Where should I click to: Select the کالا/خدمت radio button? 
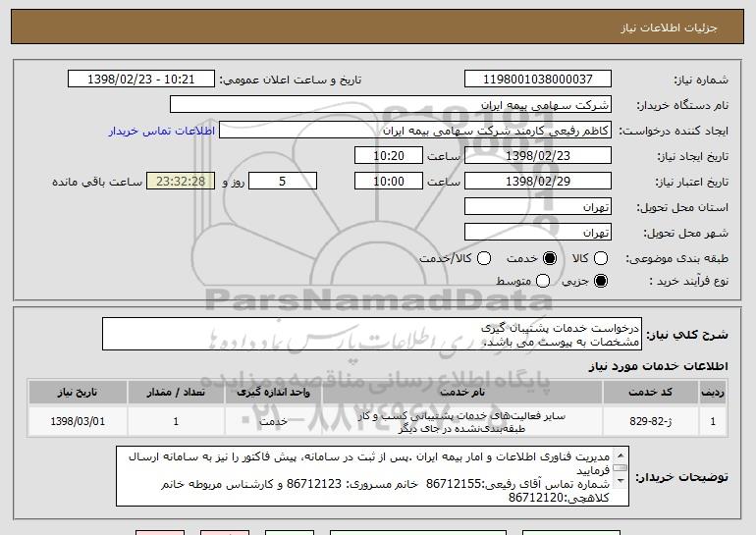coord(484,259)
